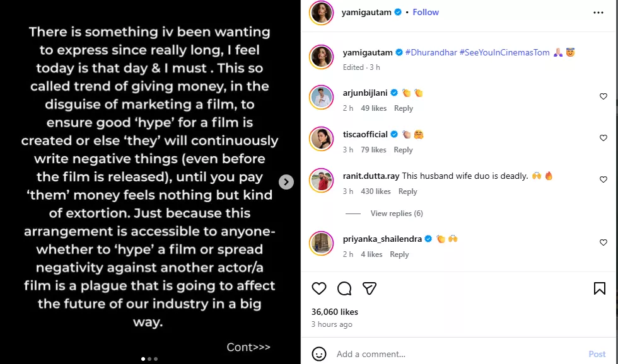Open the #Dhurandhar hashtag
Viewport: 618px width, 364px height.
[x=431, y=52]
